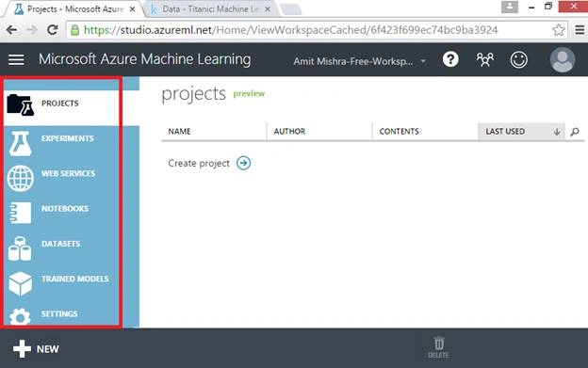The image size is (588, 368).
Task: Click the feedback smiley face icon
Action: pyautogui.click(x=519, y=59)
